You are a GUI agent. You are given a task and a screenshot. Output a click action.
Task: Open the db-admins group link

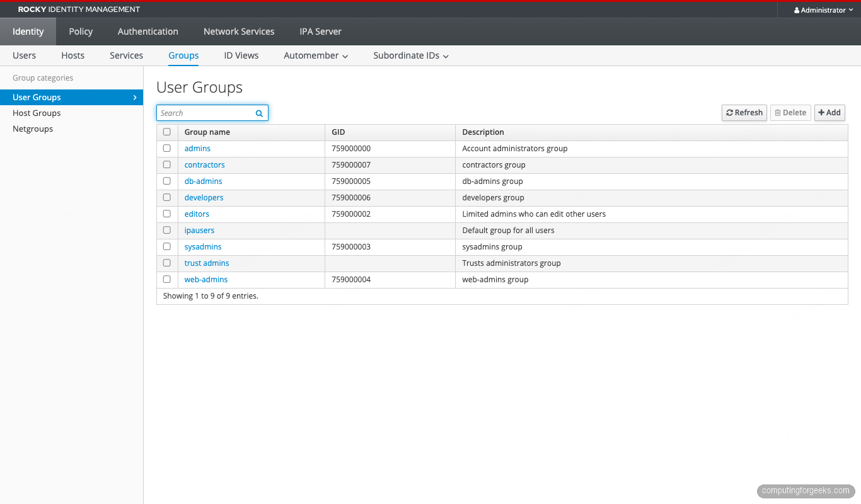point(204,181)
